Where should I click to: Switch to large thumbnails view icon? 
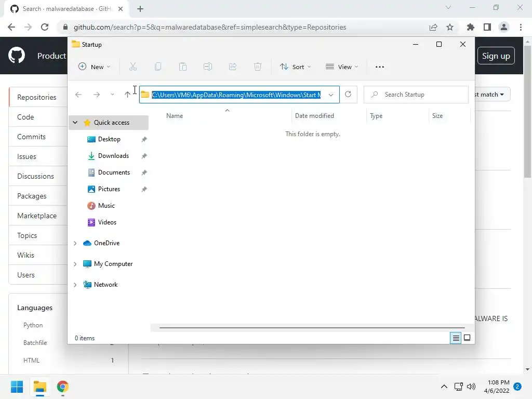pos(467,338)
